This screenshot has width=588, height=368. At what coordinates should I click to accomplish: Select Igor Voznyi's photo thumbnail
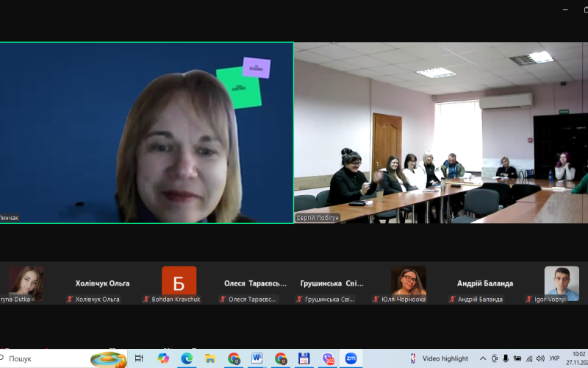[x=562, y=284]
